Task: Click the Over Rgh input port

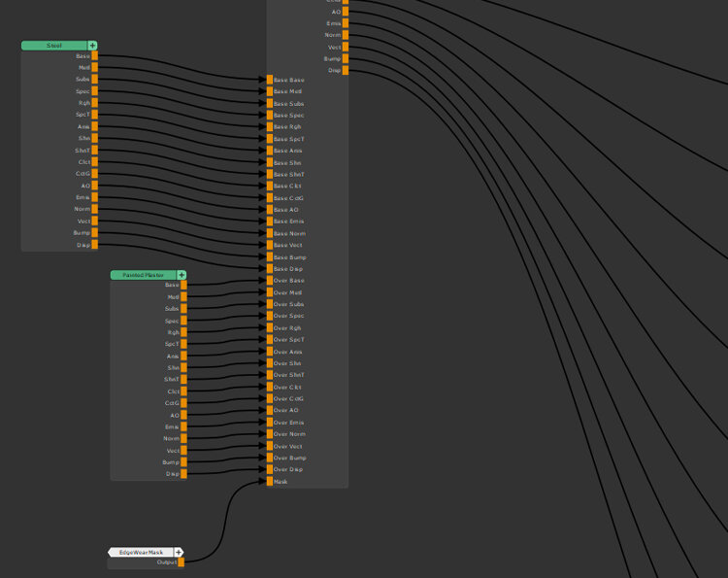Action: (270, 327)
